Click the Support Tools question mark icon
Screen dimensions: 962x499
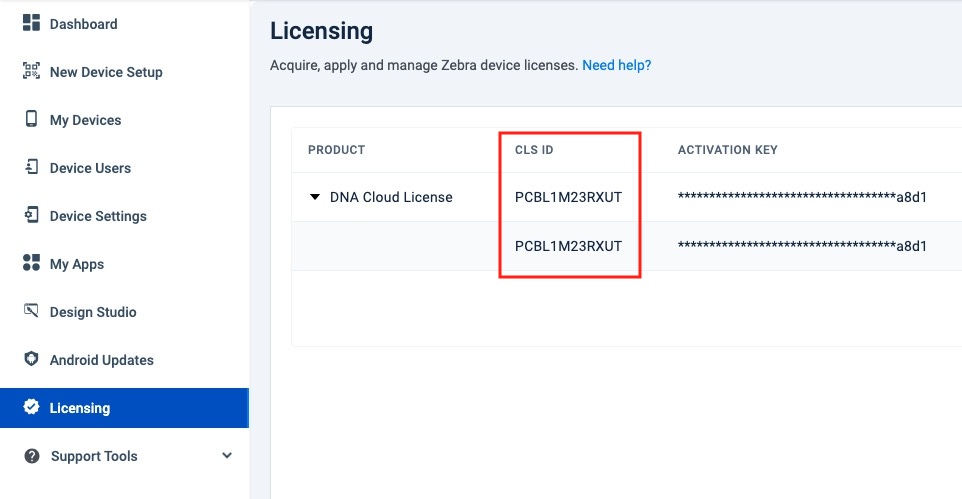[31, 456]
